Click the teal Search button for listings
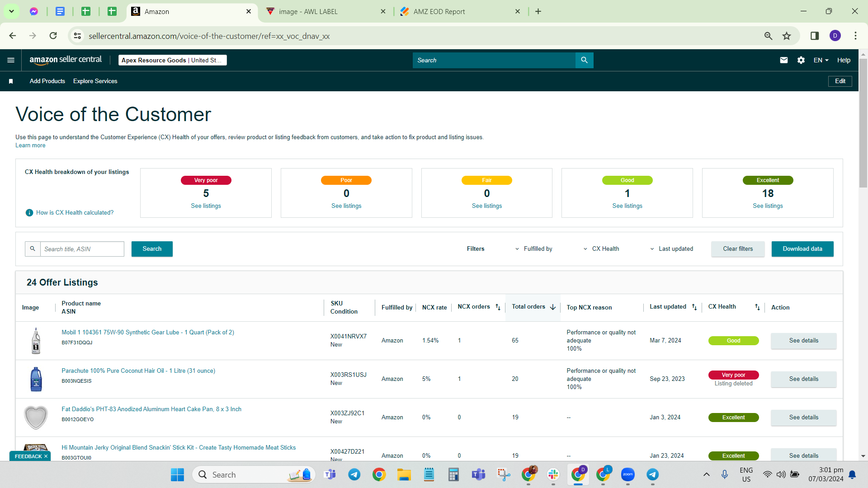 (152, 249)
